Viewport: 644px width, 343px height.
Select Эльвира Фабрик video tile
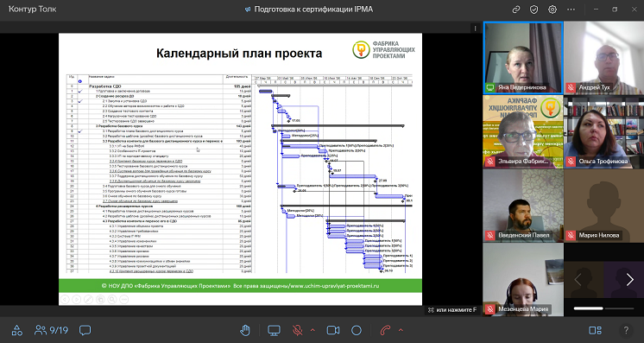tap(523, 131)
